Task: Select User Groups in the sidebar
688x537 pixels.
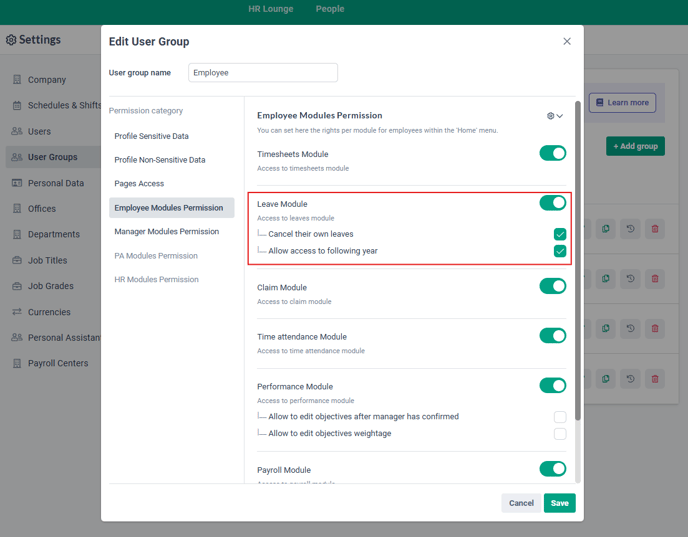Action: pos(53,157)
